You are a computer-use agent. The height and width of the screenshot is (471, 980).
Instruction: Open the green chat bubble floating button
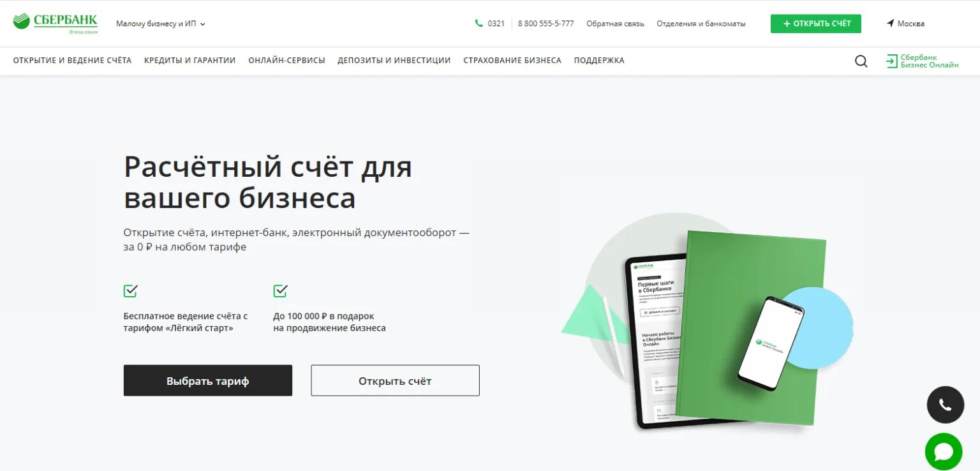944,452
